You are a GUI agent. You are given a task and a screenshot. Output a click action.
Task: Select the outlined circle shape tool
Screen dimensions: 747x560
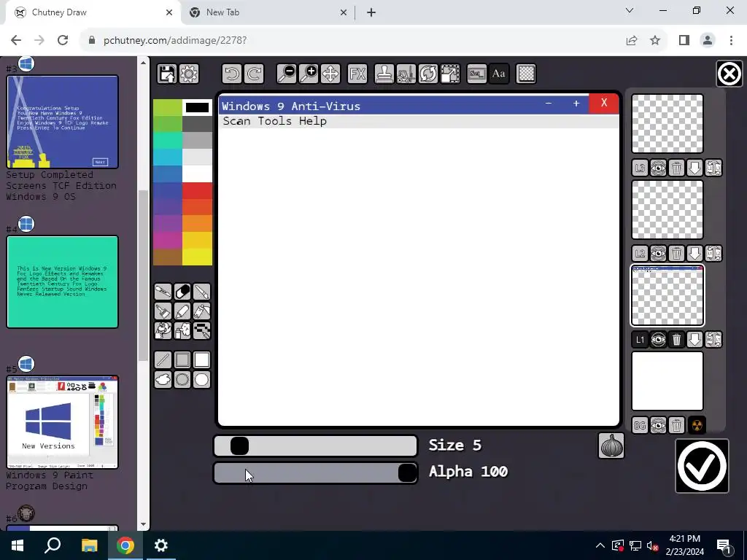pos(182,379)
